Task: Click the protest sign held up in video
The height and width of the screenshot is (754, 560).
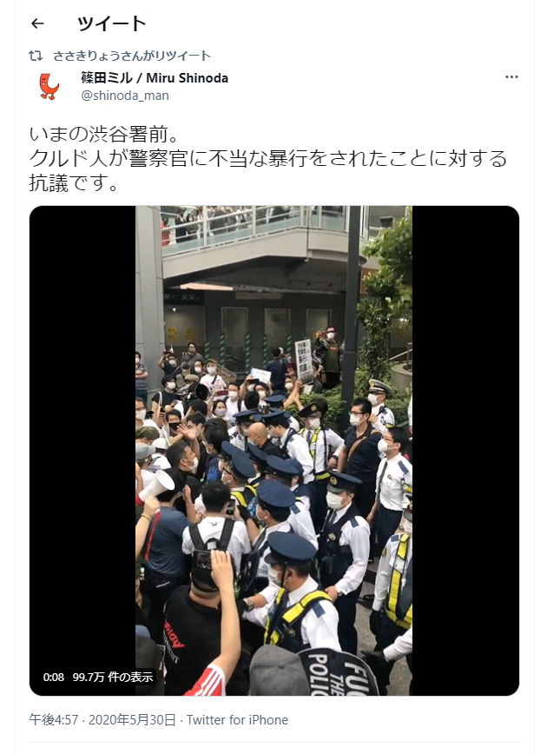Action: coord(303,360)
